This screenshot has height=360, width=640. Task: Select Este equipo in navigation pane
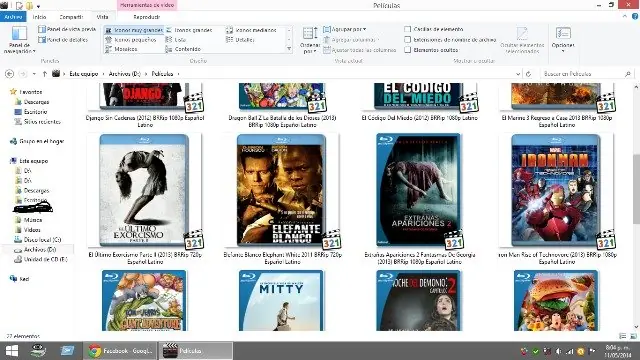[x=33, y=161]
